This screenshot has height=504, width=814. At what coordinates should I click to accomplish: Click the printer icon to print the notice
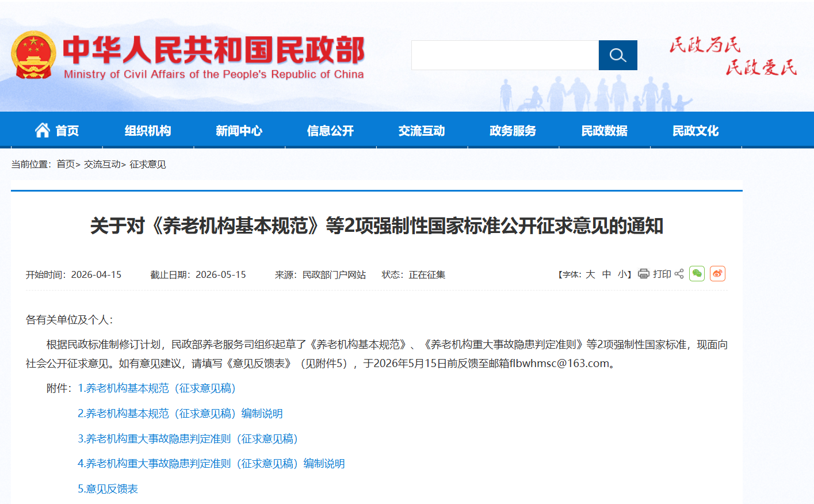pos(644,274)
